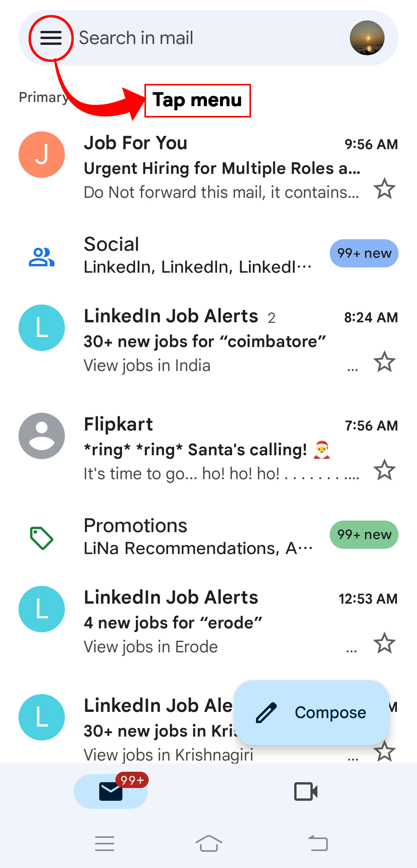
Task: Tap the Compose button
Action: click(x=311, y=712)
